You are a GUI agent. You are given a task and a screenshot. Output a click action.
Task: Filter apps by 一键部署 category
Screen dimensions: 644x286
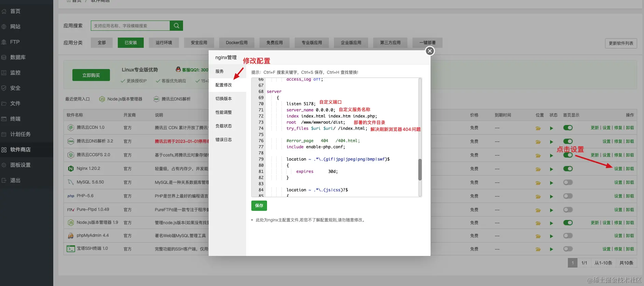pos(427,43)
